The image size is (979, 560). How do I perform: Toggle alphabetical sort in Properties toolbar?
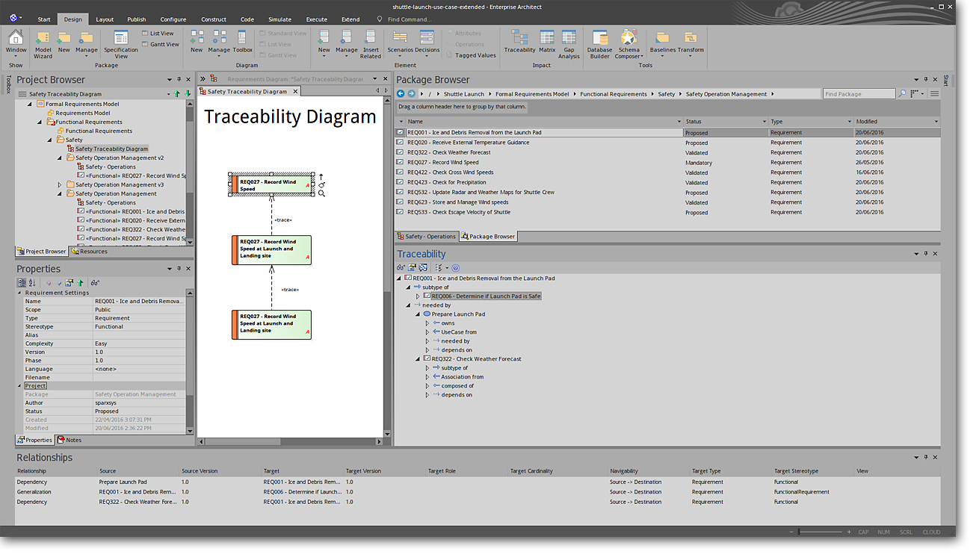click(x=32, y=283)
